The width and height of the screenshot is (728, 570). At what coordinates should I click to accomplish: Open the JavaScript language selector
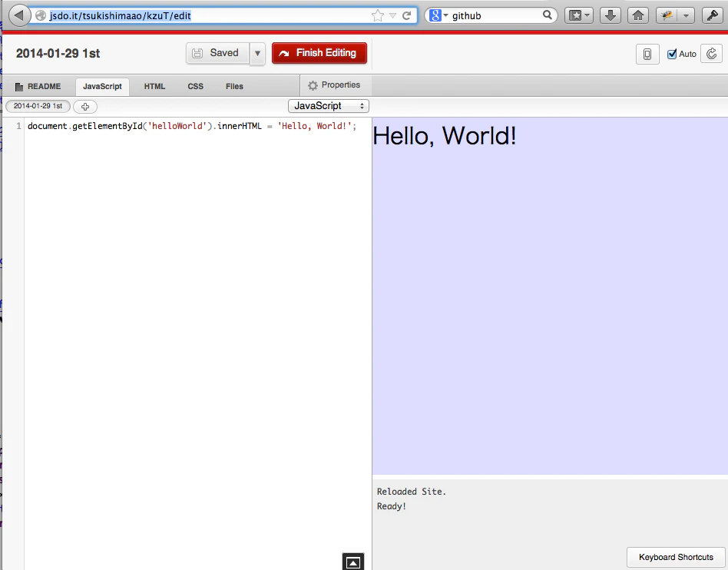tap(329, 106)
